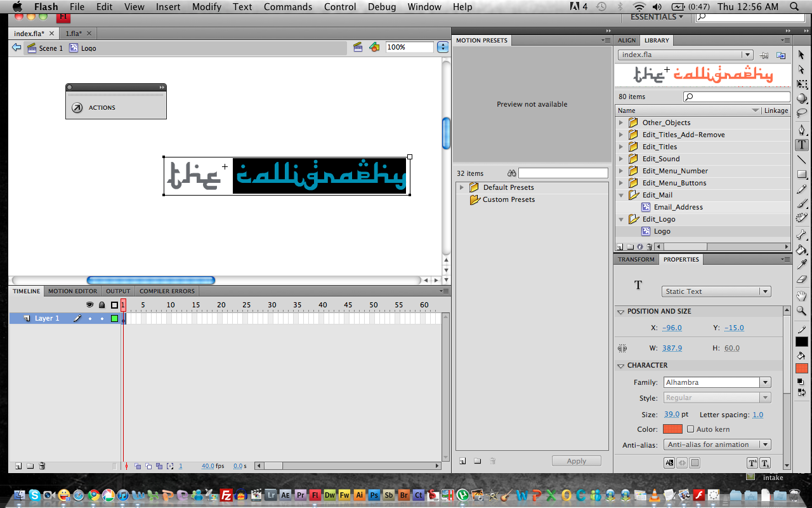
Task: Click the Apply button for motion presets
Action: (576, 460)
